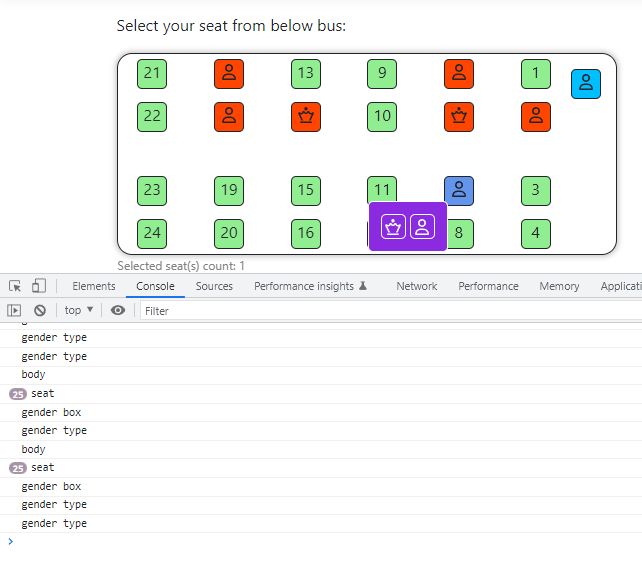The width and height of the screenshot is (642, 561).
Task: Select green seat 4
Action: coord(536,234)
